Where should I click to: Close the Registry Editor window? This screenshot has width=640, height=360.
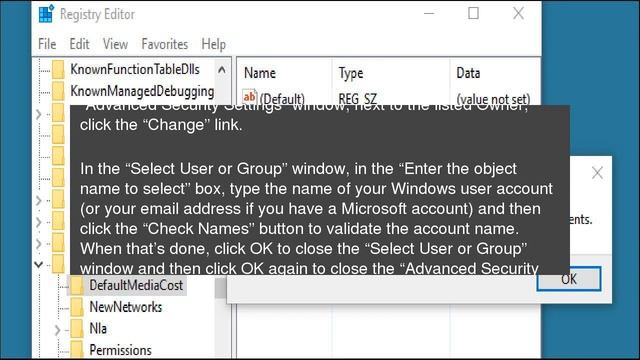(518, 13)
